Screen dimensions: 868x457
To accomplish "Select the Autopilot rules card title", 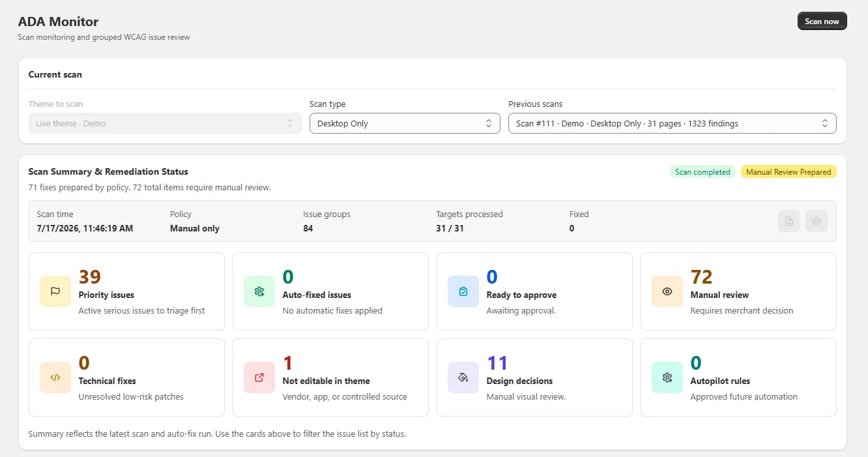I will pos(720,381).
